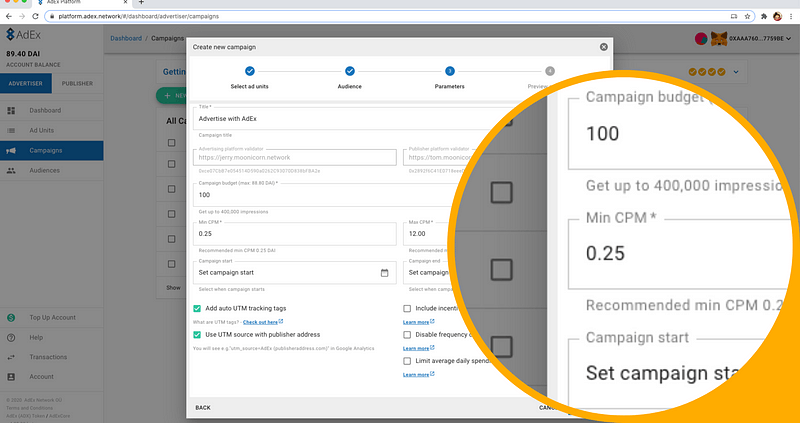
Task: Tick the Disable frequency checkbox
Action: 407,335
